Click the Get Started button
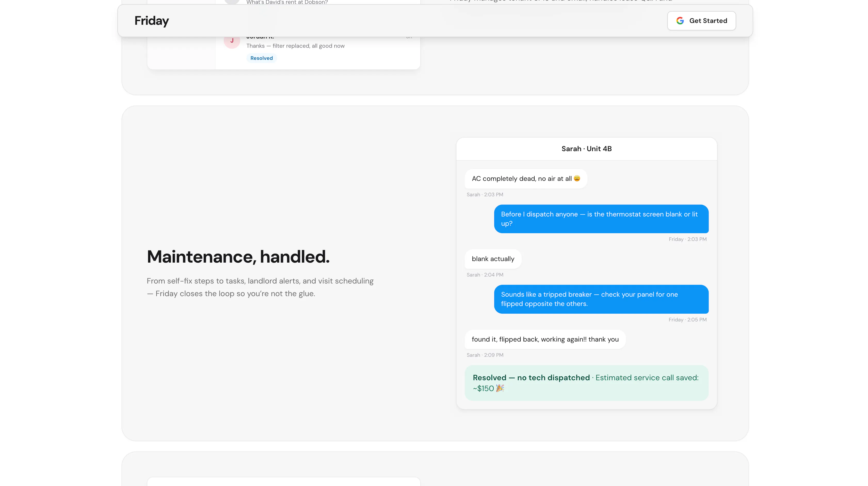The width and height of the screenshot is (868, 486). click(x=701, y=21)
